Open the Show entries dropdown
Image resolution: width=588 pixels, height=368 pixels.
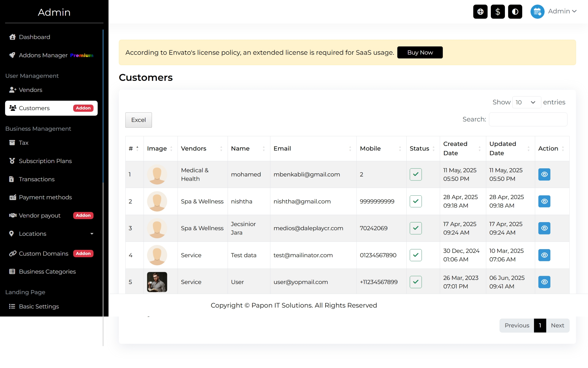pos(526,102)
